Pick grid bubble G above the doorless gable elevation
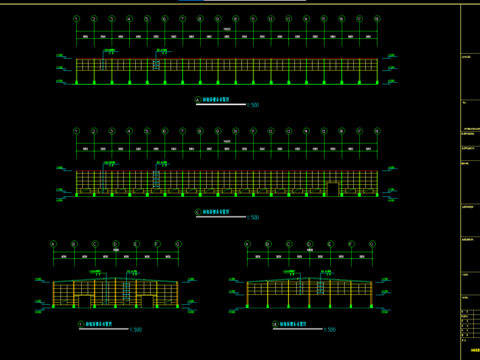 pyautogui.click(x=372, y=244)
